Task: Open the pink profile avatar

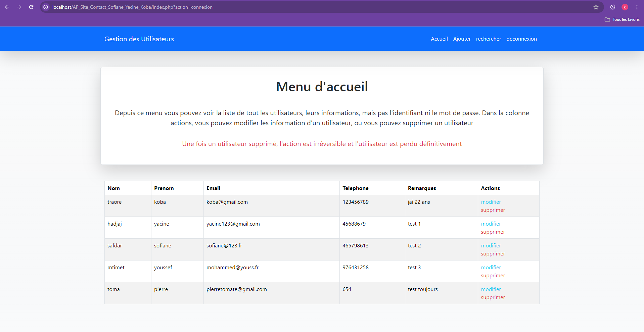Action: tap(625, 7)
